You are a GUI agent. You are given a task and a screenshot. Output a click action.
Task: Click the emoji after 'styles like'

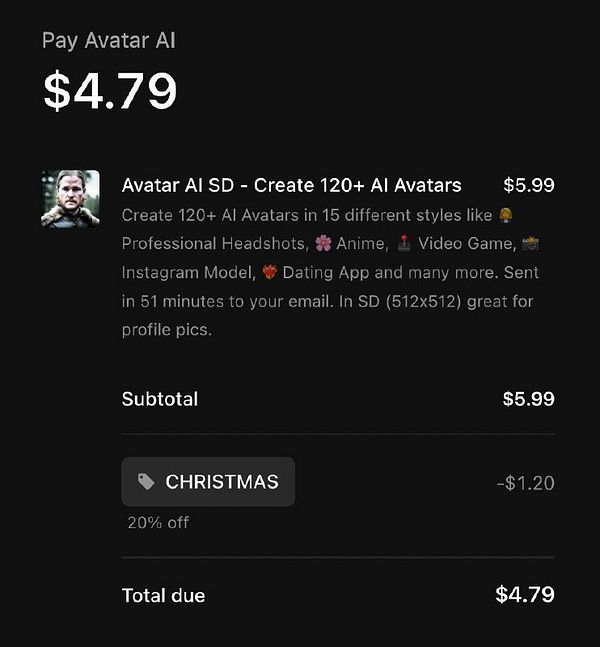click(506, 215)
